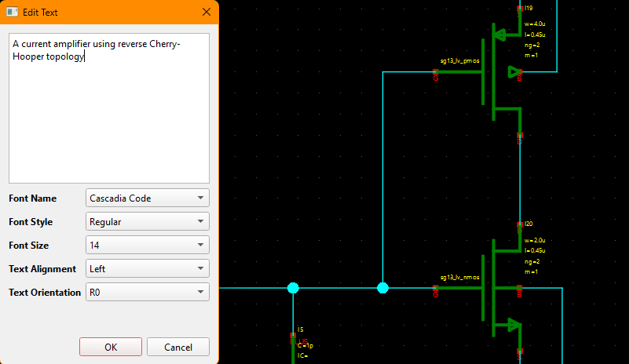The image size is (629, 364).
Task: Click the sg13_lv_nmos device label
Action: (x=460, y=277)
